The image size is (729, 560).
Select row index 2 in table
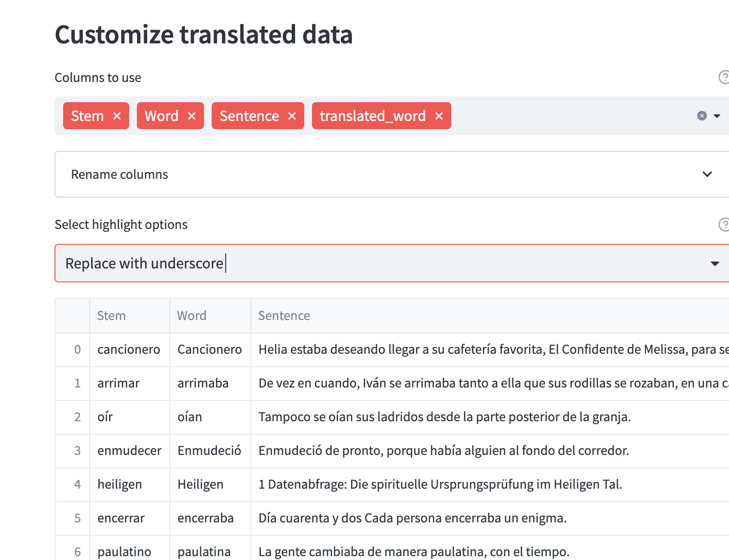77,417
